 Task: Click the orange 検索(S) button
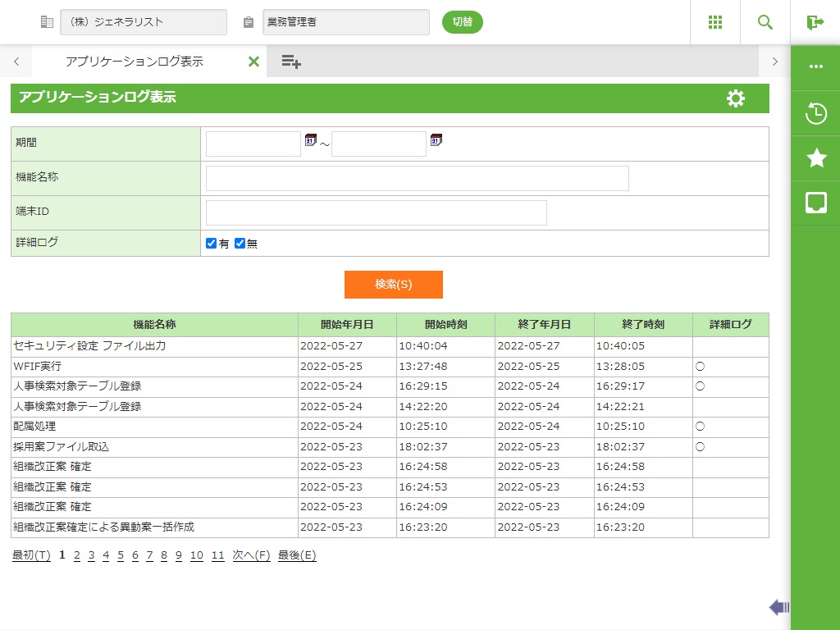tap(393, 285)
